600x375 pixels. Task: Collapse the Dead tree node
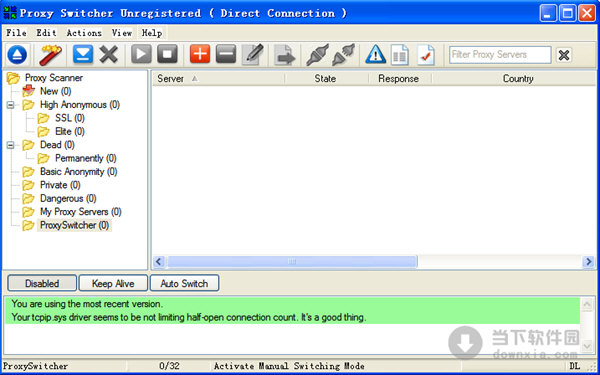tap(10, 145)
